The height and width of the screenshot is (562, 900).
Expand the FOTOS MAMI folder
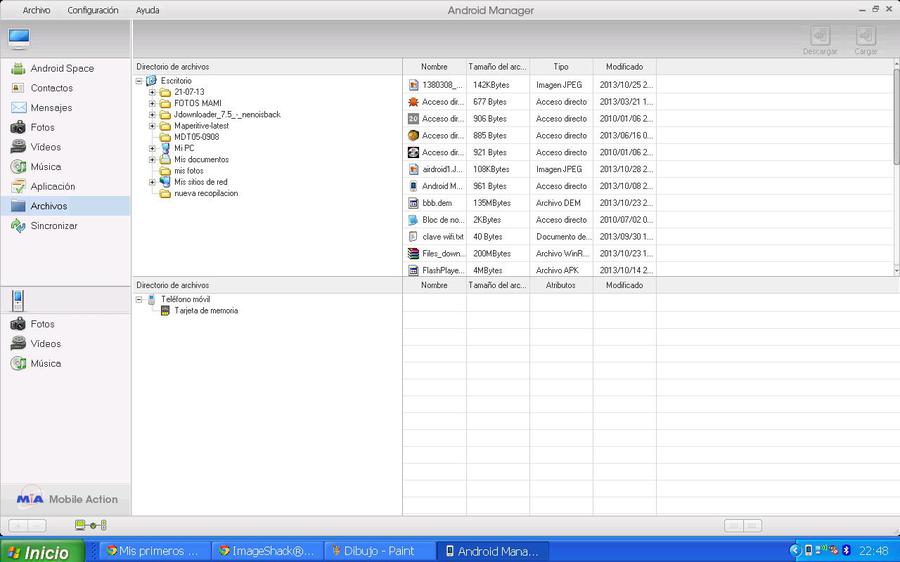coord(152,103)
